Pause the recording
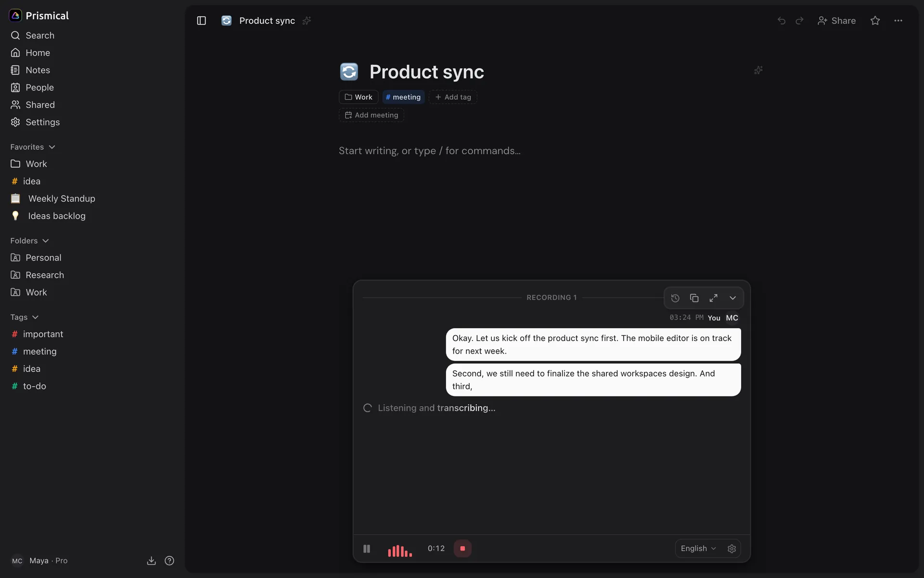Screen dimensions: 924x578 [x=367, y=549]
